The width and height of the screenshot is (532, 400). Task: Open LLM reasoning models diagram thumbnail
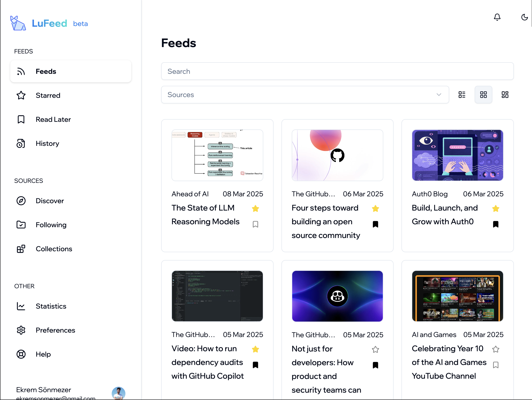click(217, 155)
